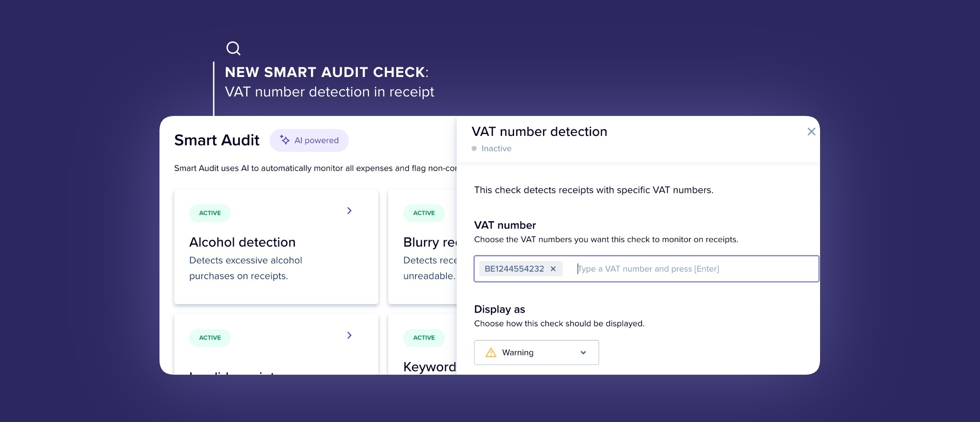Viewport: 980px width, 422px height.
Task: Close the VAT number detection panel
Action: click(811, 132)
